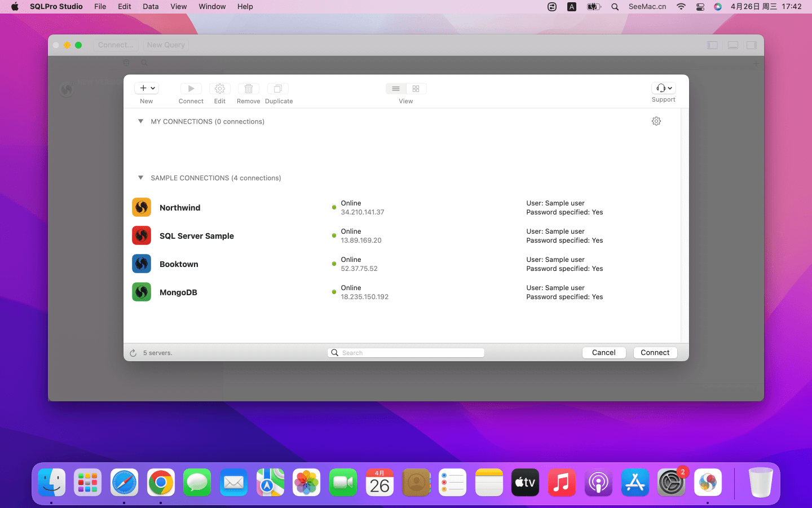Open Control Center in menu bar

[700, 7]
